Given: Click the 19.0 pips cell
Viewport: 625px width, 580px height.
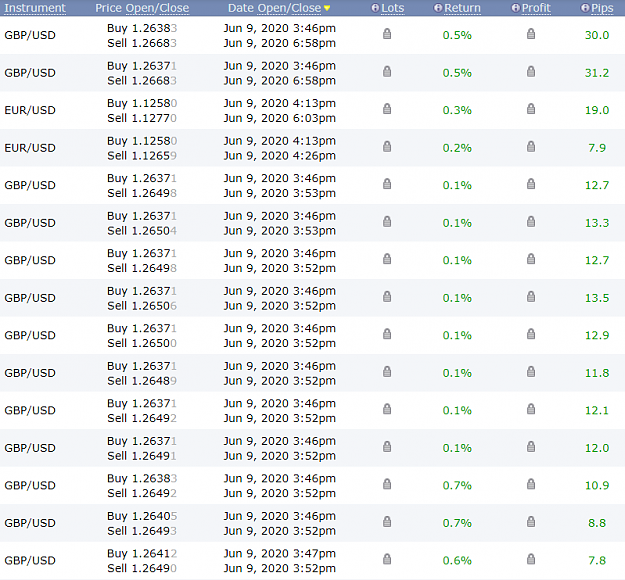Looking at the screenshot, I should pyautogui.click(x=597, y=110).
